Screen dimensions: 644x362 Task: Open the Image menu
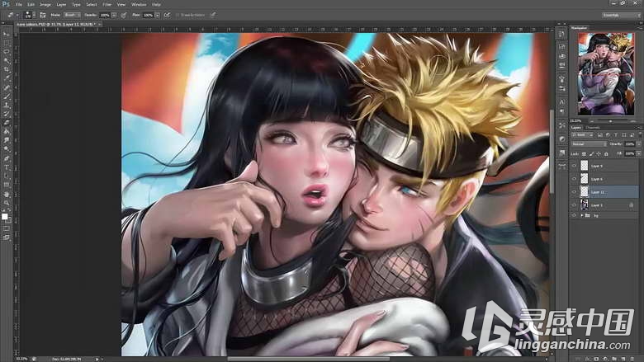(x=45, y=4)
